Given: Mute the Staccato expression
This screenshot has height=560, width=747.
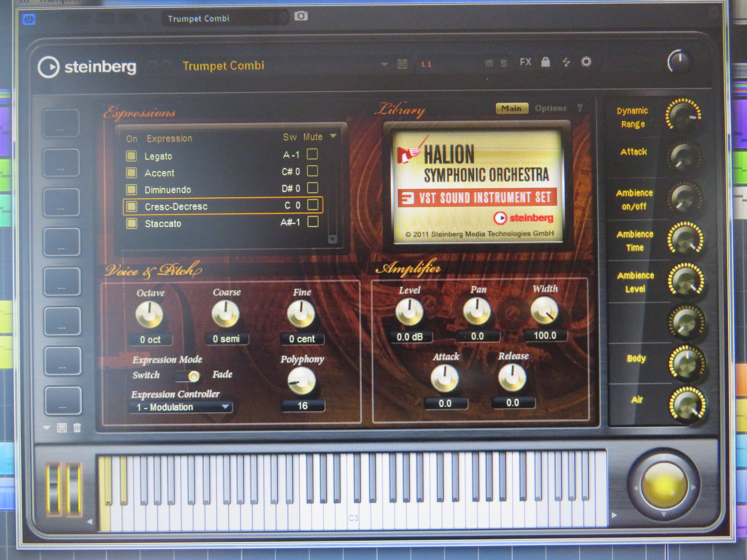Looking at the screenshot, I should (313, 222).
